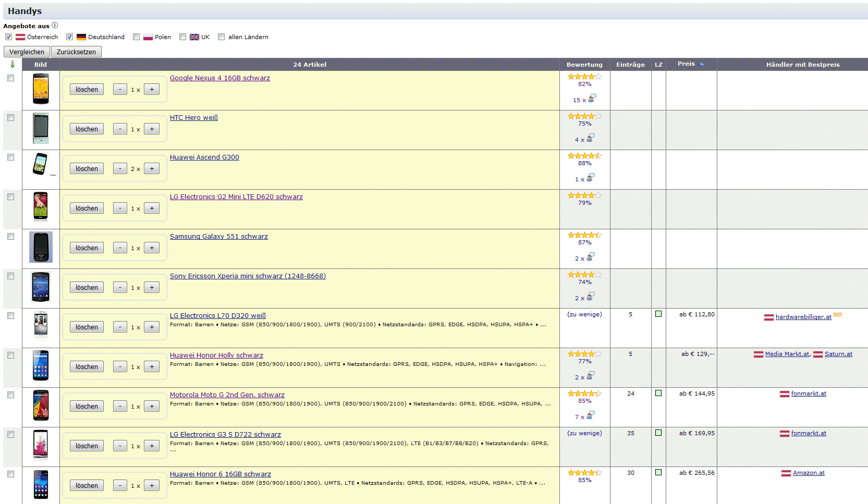
Task: Click the UK flag icon in filter
Action: click(x=194, y=37)
